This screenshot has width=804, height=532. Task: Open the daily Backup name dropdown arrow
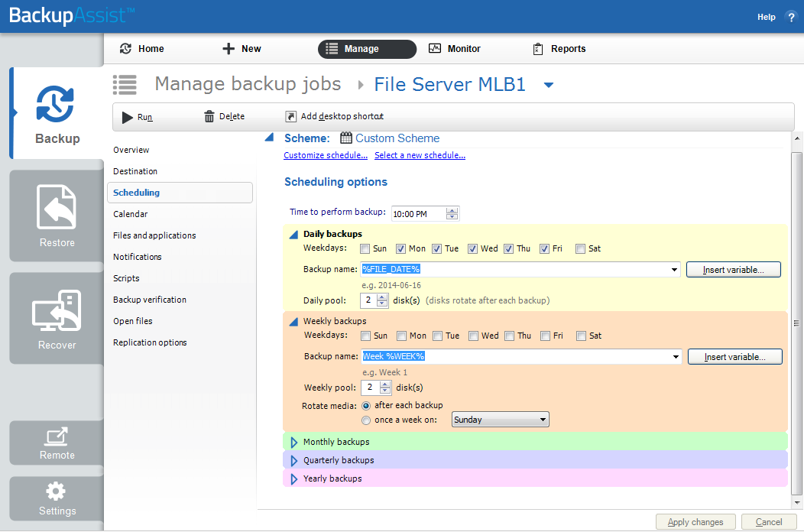674,269
